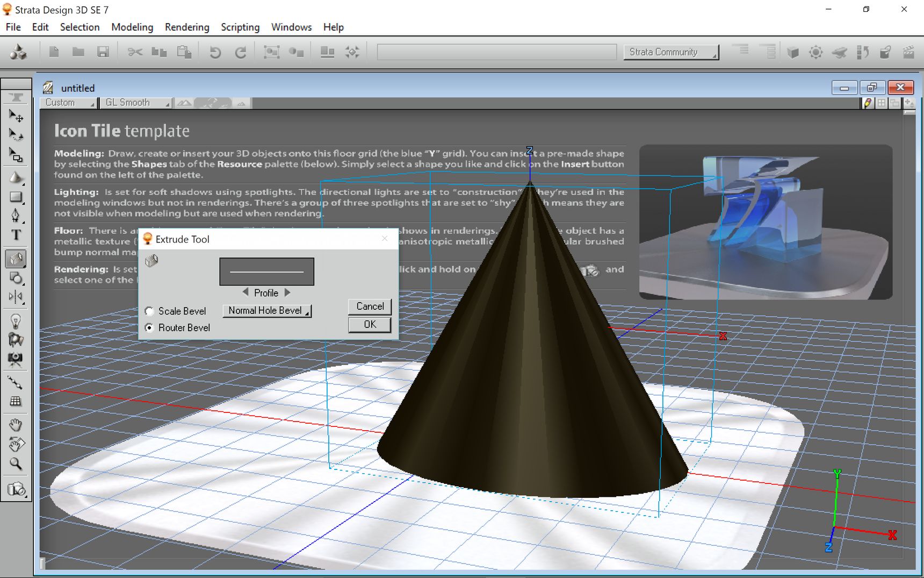This screenshot has height=578, width=924.
Task: Click the film clapper render icon
Action: (x=908, y=52)
